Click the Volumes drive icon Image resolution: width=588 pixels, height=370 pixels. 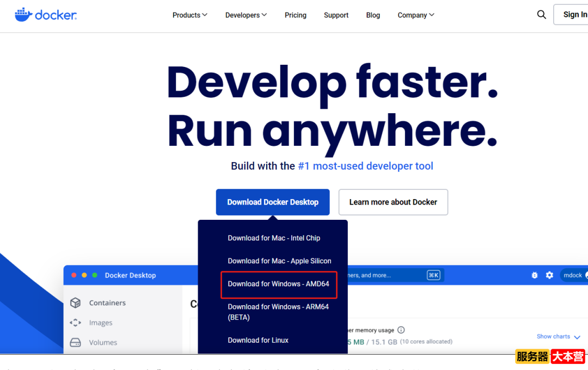click(75, 342)
